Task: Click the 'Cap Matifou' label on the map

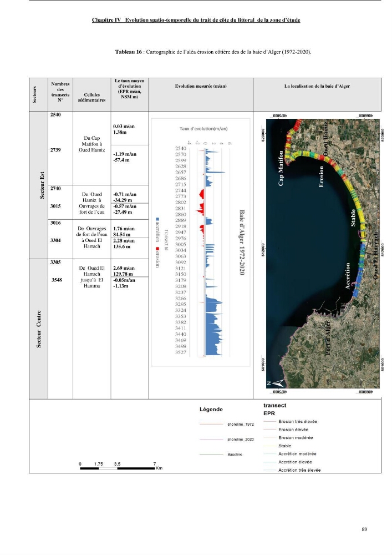Action: pos(281,168)
